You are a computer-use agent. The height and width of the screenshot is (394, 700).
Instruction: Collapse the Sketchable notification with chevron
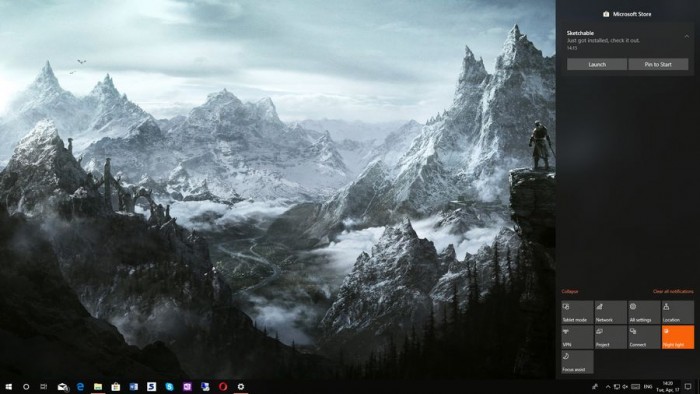pos(687,37)
